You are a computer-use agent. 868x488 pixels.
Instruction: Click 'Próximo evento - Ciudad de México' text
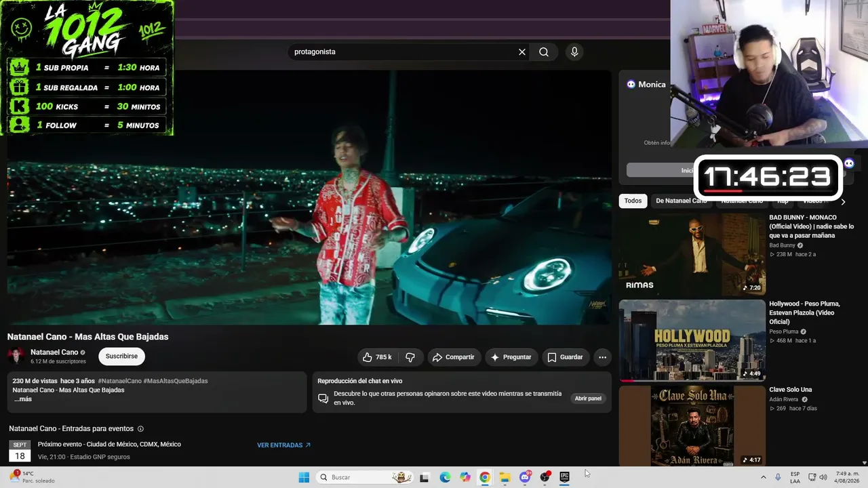pos(109,445)
